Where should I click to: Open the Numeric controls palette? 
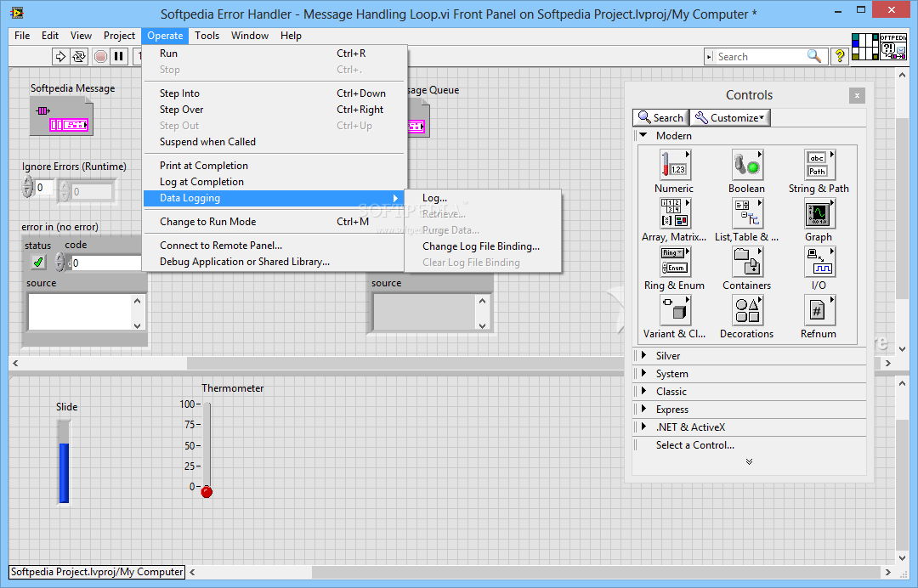(x=674, y=164)
